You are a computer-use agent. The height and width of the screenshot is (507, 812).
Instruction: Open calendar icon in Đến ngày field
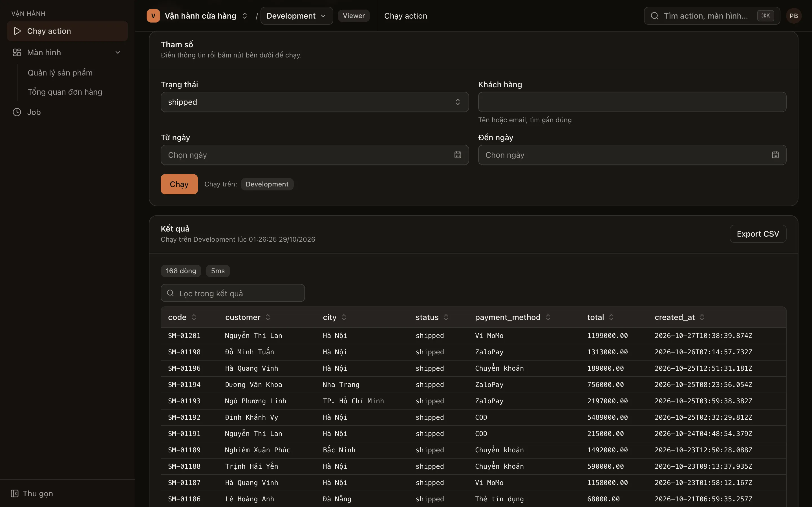pos(775,155)
